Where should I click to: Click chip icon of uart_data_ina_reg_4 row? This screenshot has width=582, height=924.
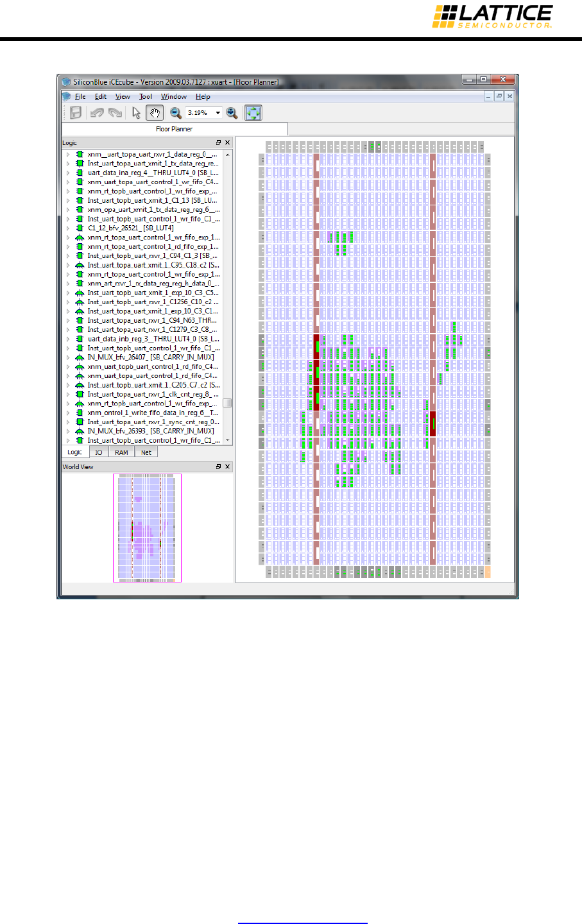click(80, 173)
